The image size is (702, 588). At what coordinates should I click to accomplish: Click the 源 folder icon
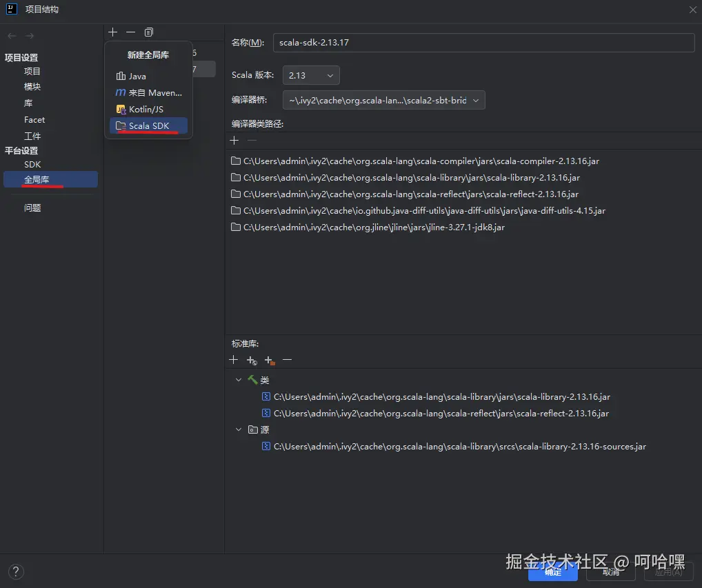(x=253, y=429)
